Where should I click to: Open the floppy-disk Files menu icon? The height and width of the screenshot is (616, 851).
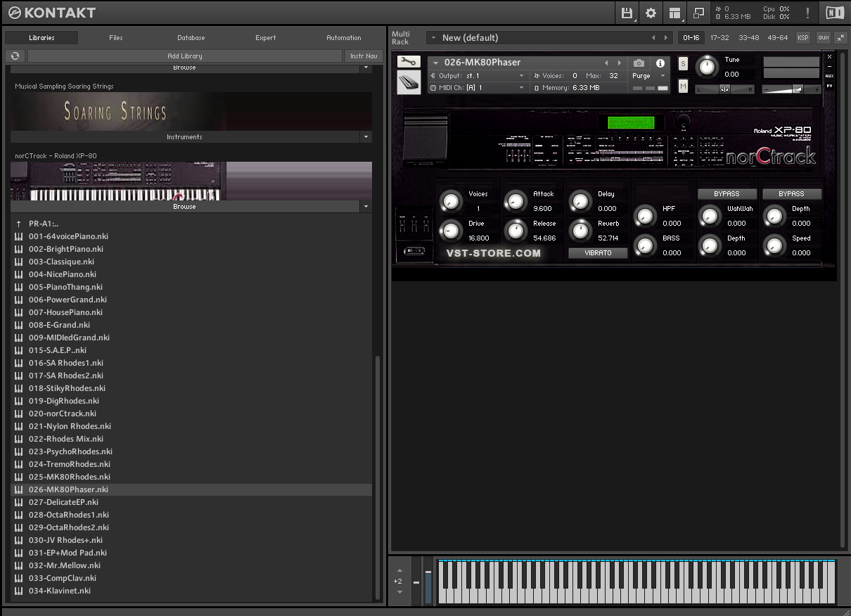click(627, 13)
